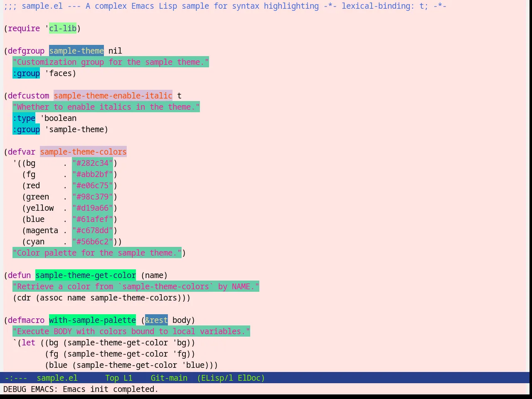
Task: Click the sample.el buffer name in mode line
Action: point(57,378)
